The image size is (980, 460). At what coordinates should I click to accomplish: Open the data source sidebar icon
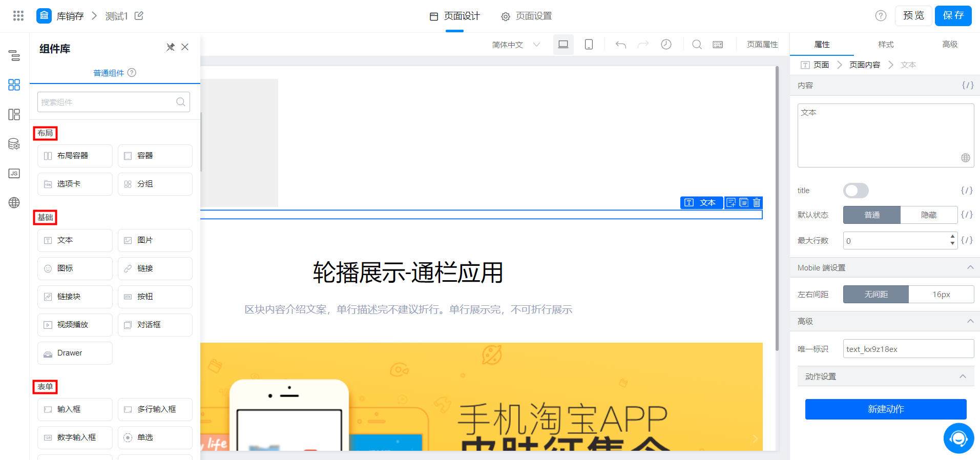tap(14, 144)
